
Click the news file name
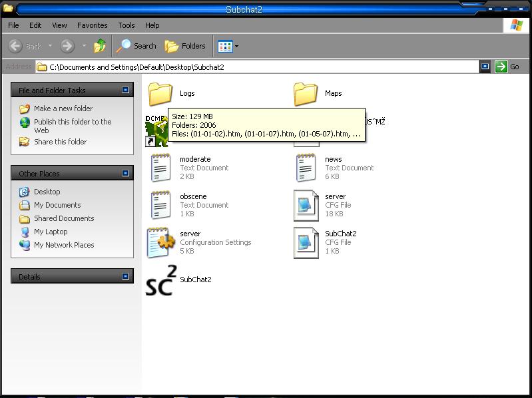(334, 159)
